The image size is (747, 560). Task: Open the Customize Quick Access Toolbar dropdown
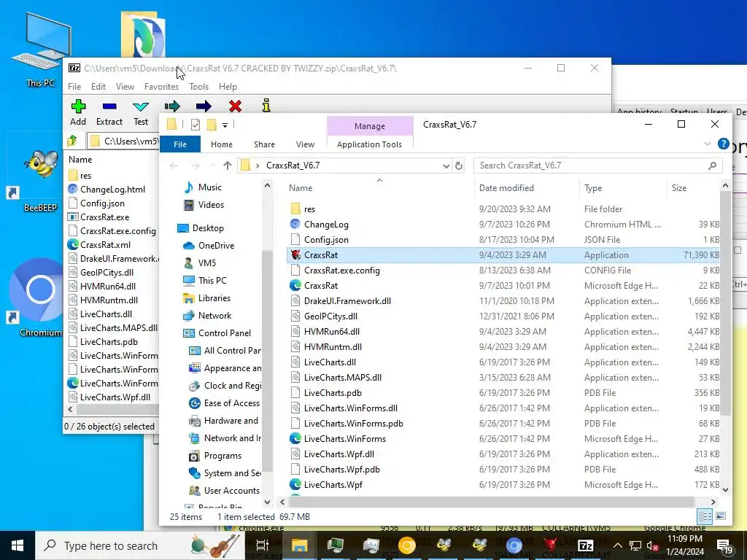225,125
